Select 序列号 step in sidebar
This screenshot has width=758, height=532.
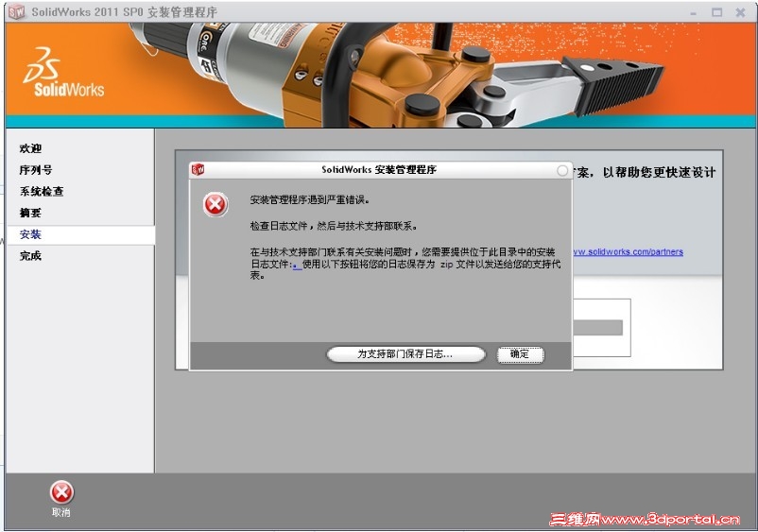(36, 169)
